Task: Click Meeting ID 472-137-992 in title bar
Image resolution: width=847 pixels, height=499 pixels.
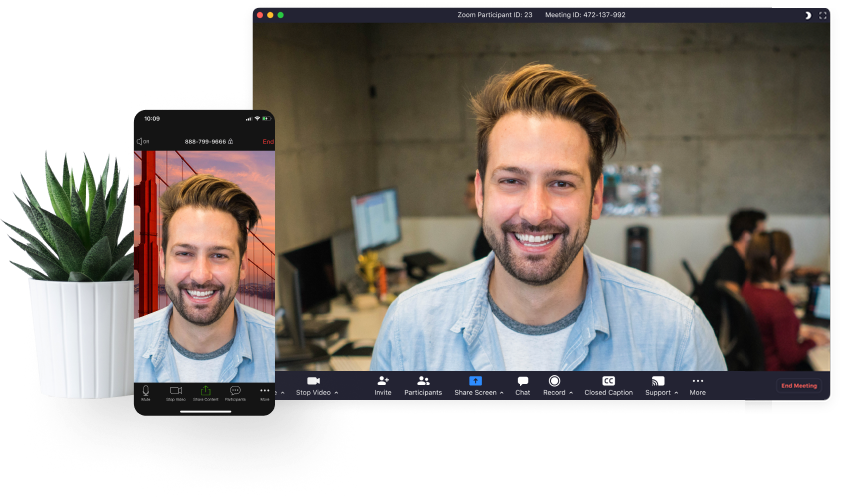Action: pyautogui.click(x=585, y=15)
